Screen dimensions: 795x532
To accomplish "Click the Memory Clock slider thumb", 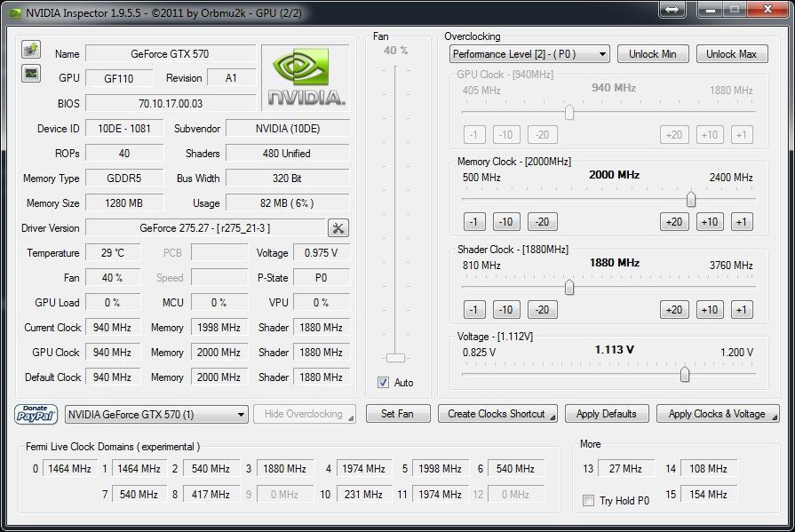I will point(690,199).
